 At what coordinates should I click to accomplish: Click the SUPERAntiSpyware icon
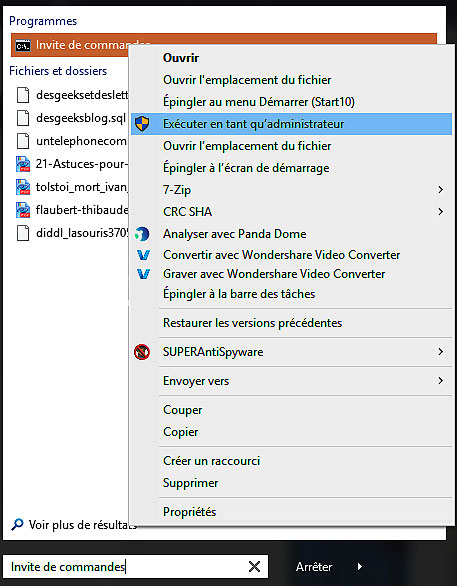pyautogui.click(x=142, y=352)
